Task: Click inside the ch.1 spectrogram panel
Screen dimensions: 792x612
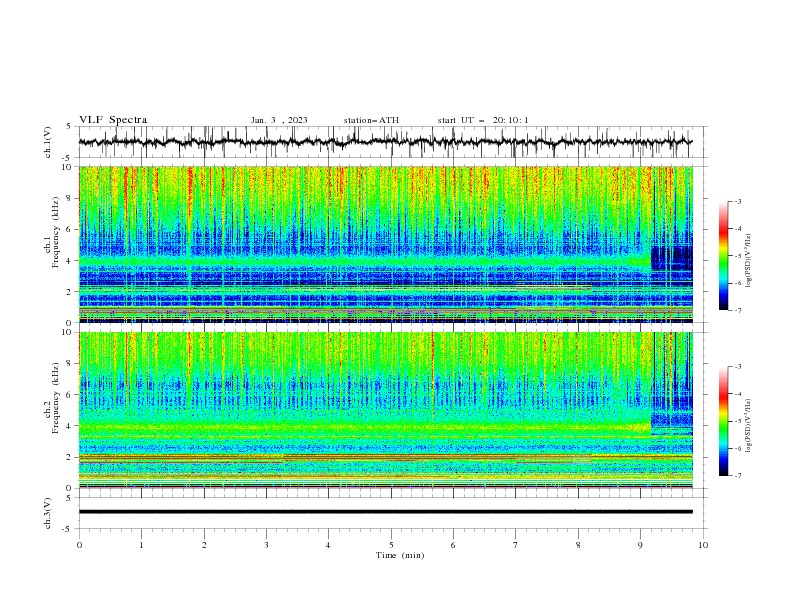Action: point(385,244)
